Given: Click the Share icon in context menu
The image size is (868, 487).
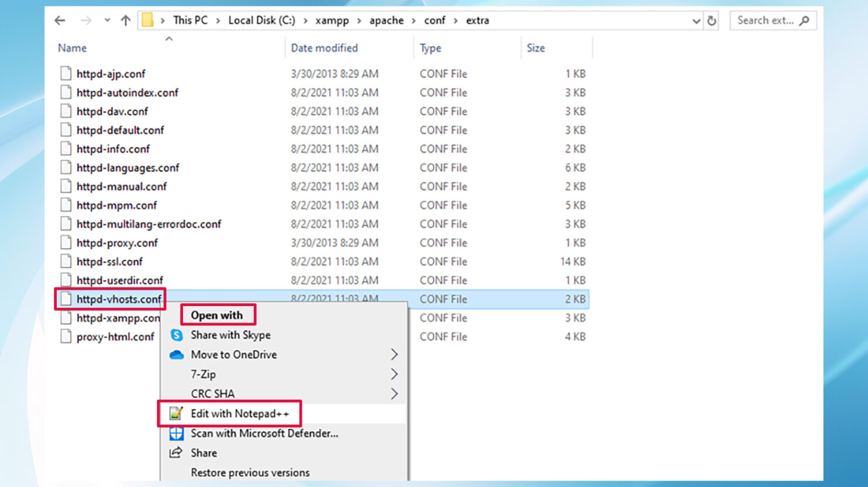Looking at the screenshot, I should point(176,453).
